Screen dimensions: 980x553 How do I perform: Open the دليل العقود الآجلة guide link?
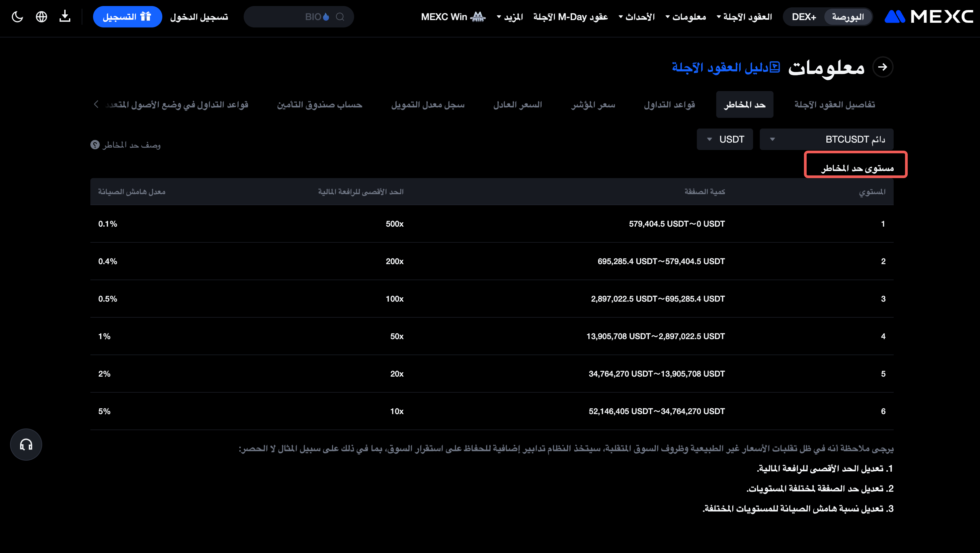[726, 67]
